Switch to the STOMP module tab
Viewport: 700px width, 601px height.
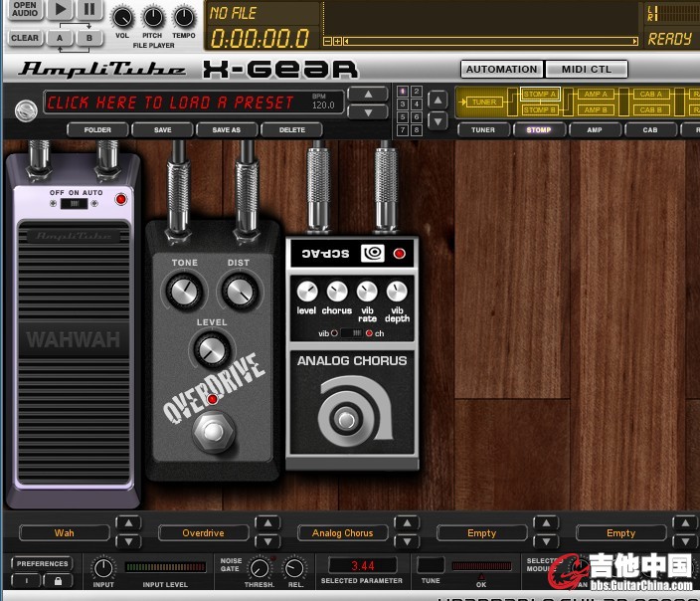tap(539, 130)
